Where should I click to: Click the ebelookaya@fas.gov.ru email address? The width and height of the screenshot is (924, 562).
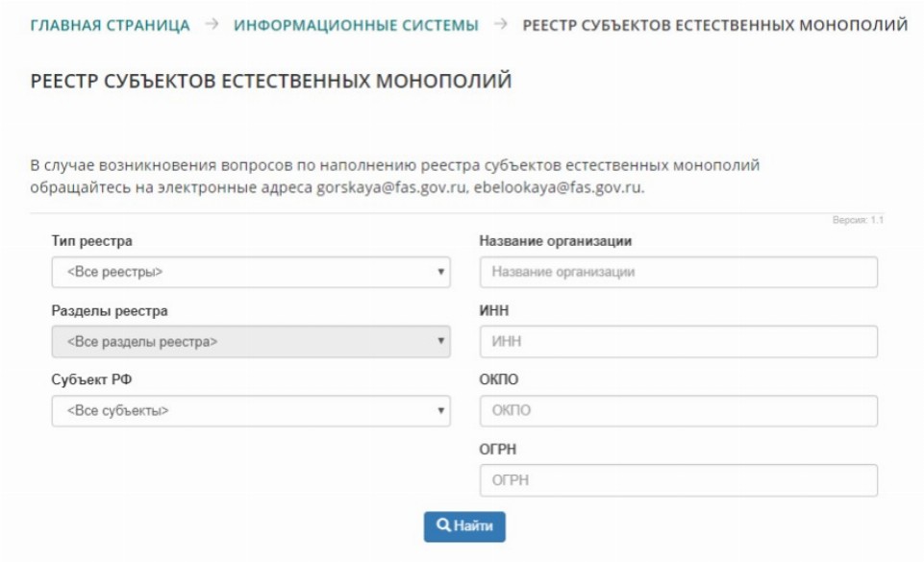pyautogui.click(x=558, y=187)
